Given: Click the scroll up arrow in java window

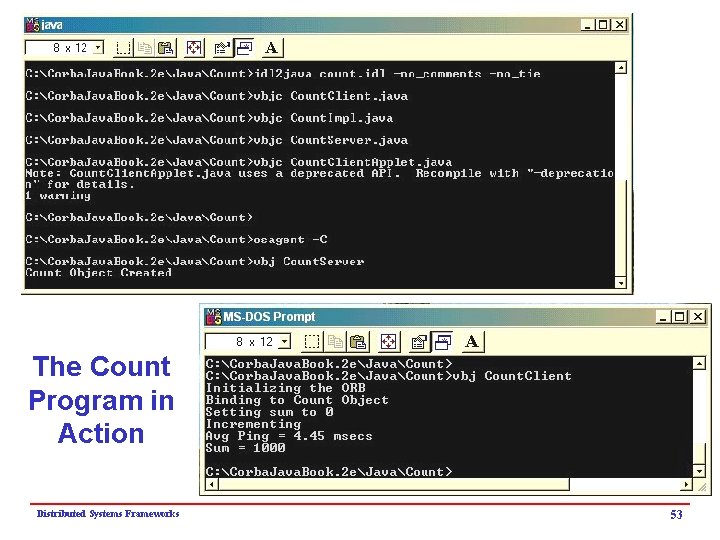Looking at the screenshot, I should (x=620, y=68).
